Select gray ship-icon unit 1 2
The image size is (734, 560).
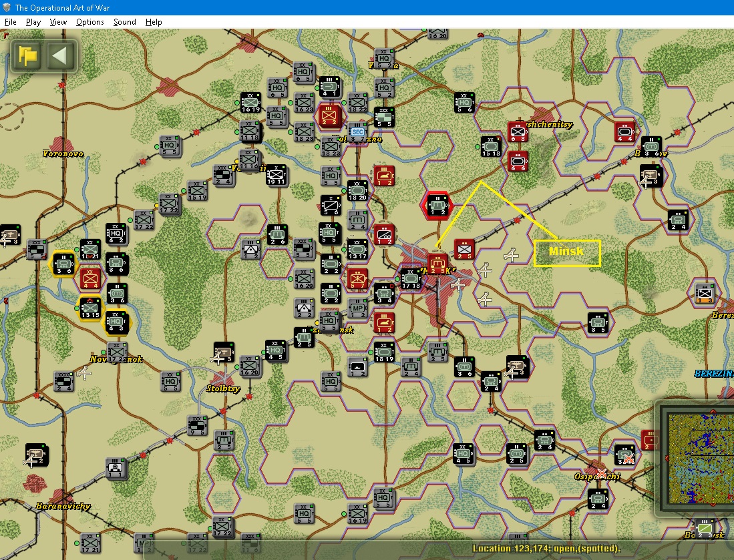357,367
